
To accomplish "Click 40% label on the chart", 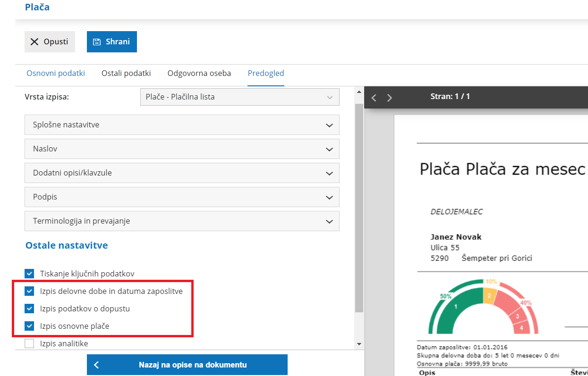I will click(526, 303).
